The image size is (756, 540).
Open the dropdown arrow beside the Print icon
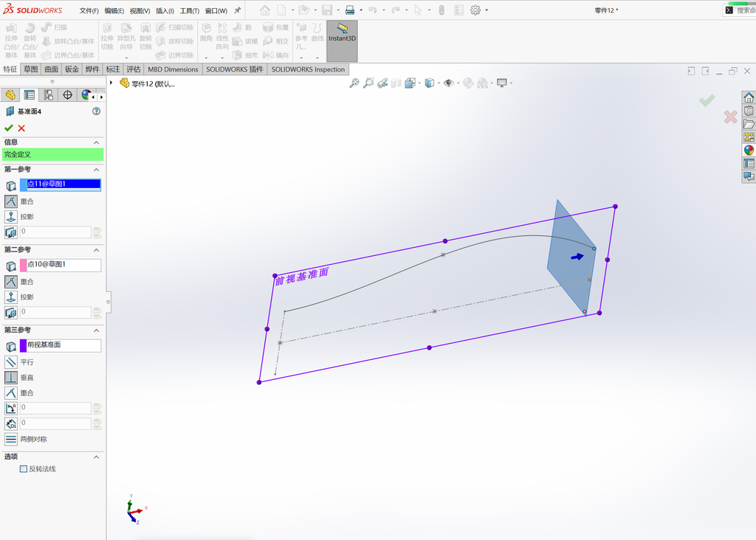pyautogui.click(x=360, y=10)
